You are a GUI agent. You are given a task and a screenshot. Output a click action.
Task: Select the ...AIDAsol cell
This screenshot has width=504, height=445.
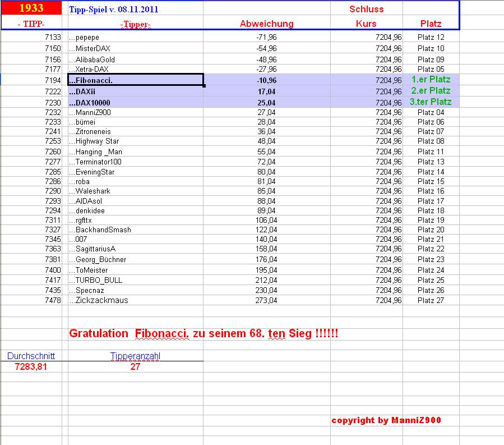[x=135, y=201]
